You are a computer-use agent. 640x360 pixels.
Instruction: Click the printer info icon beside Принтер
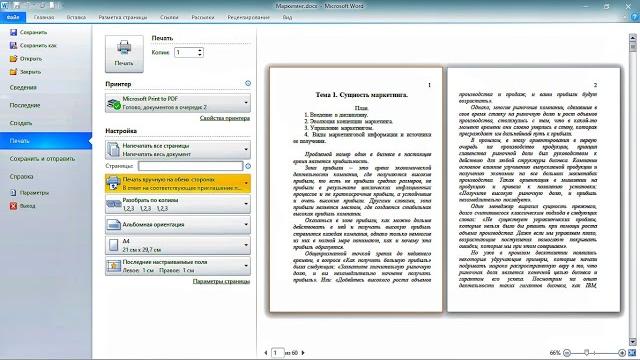pyautogui.click(x=248, y=83)
